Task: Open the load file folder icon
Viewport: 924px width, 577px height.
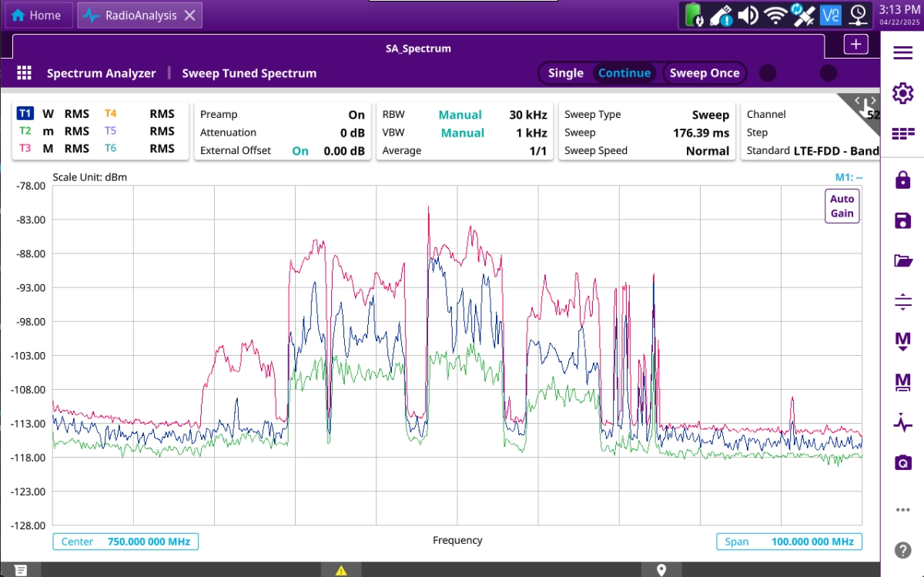Action: point(902,260)
